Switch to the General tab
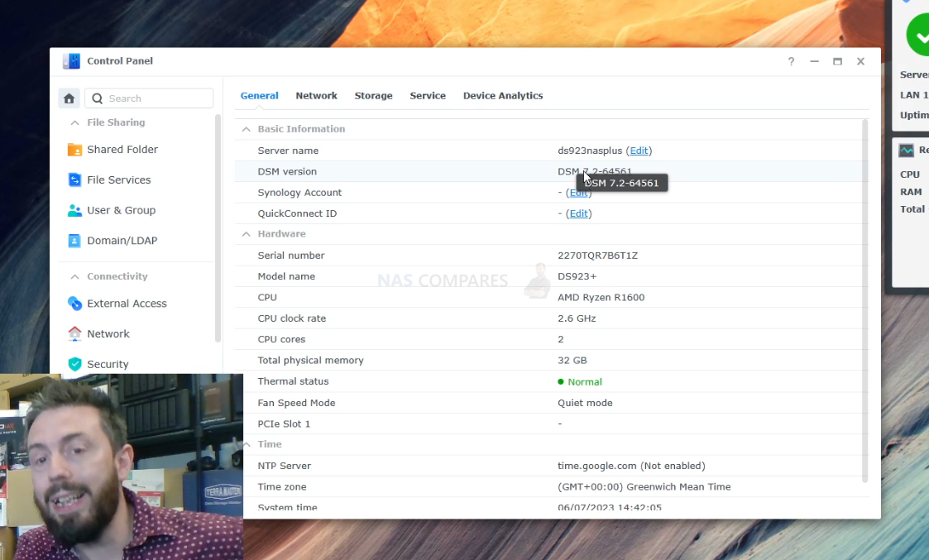 [x=260, y=95]
